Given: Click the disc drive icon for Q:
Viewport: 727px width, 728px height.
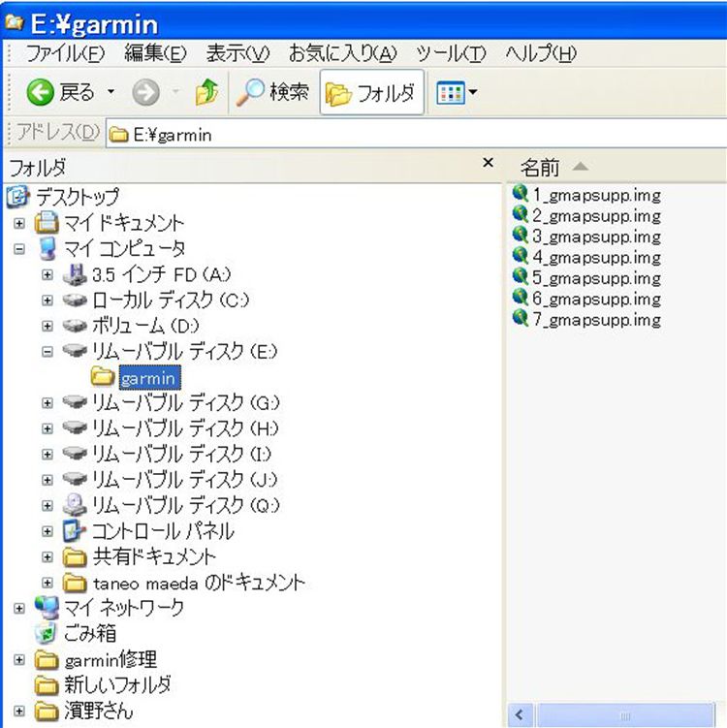Looking at the screenshot, I should pos(75,504).
